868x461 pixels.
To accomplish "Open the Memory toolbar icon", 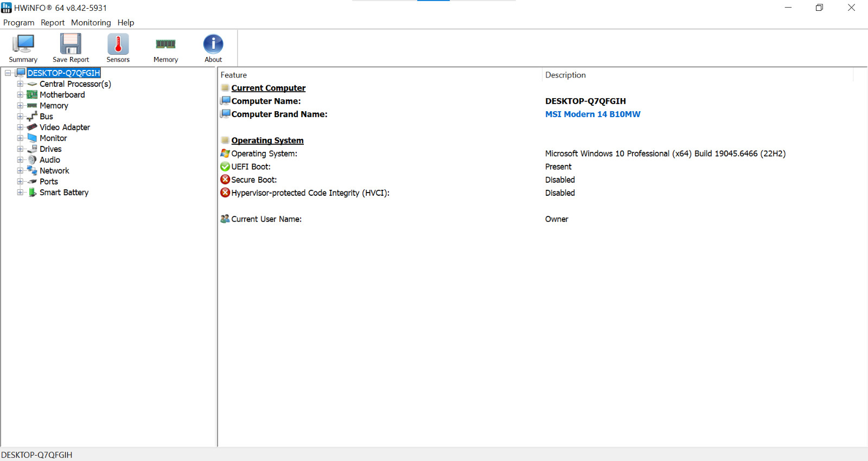I will [165, 44].
